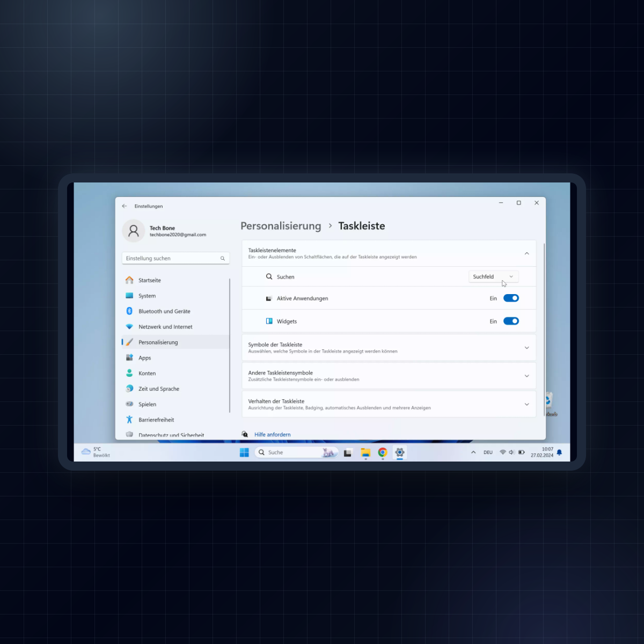Image resolution: width=644 pixels, height=644 pixels.
Task: Open the weather widget on taskbar
Action: coord(96,452)
